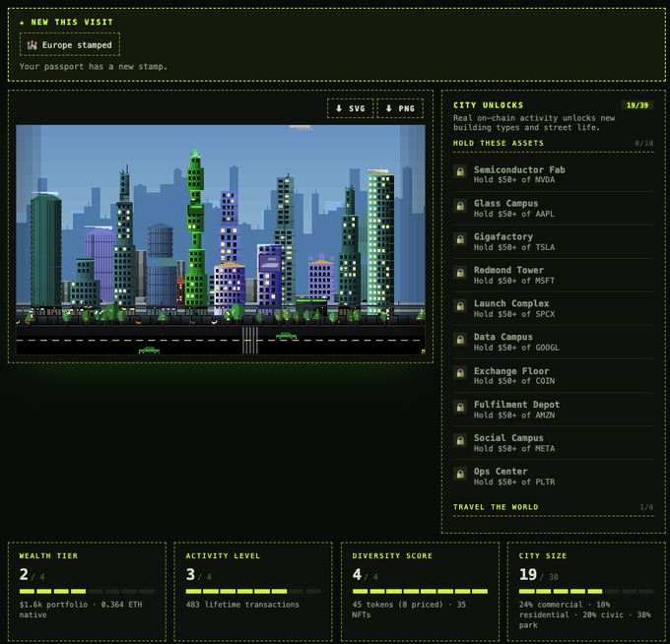This screenshot has height=644, width=670.
Task: Download the city as SVG
Action: pos(351,108)
